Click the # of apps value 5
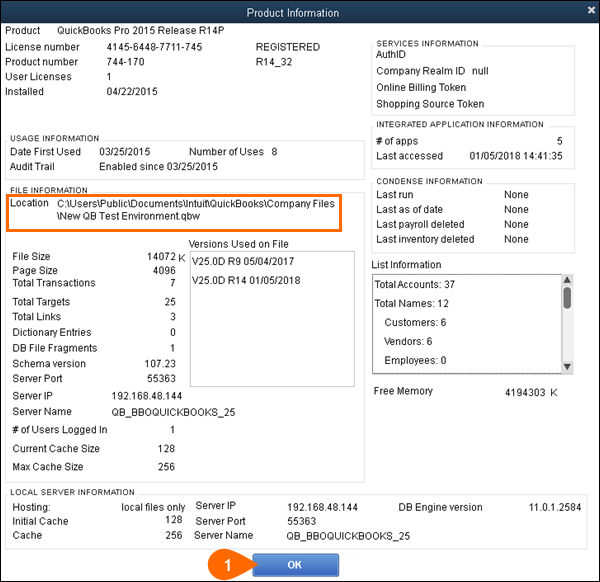 560,141
